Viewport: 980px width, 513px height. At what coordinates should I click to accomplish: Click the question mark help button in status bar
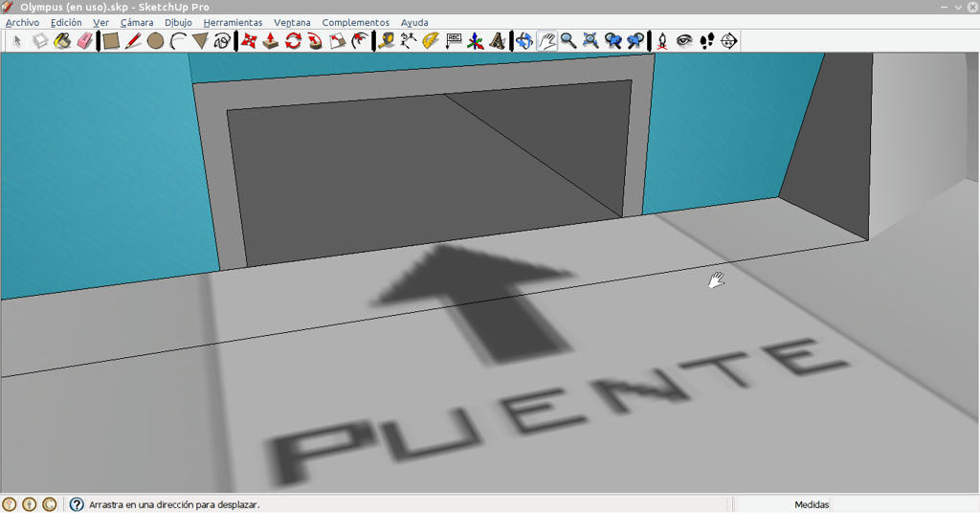pyautogui.click(x=77, y=504)
